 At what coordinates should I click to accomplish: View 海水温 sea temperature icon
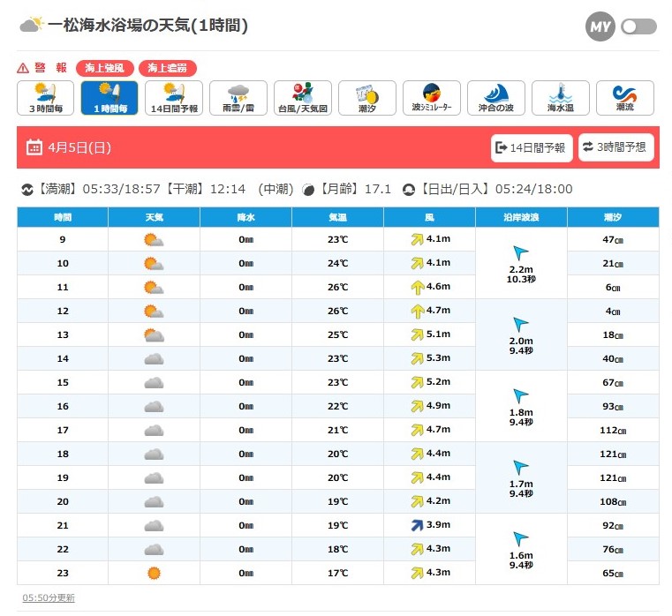(561, 98)
